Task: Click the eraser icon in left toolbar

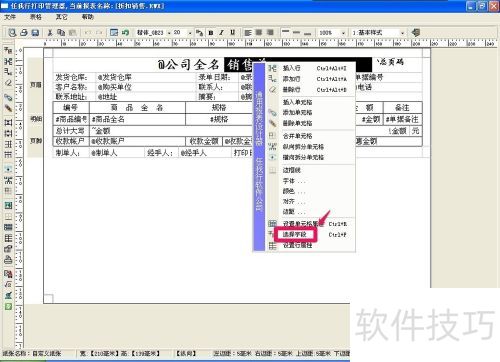Action: coord(8,83)
